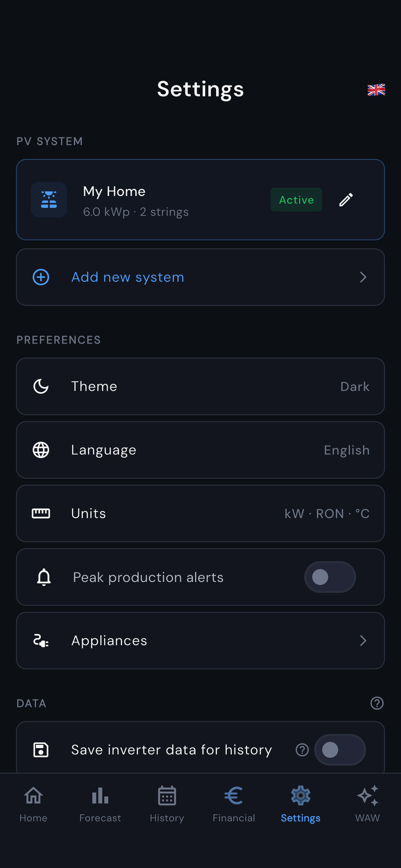Click the plus circle icon
Viewport: 401px width, 868px height.
click(41, 277)
